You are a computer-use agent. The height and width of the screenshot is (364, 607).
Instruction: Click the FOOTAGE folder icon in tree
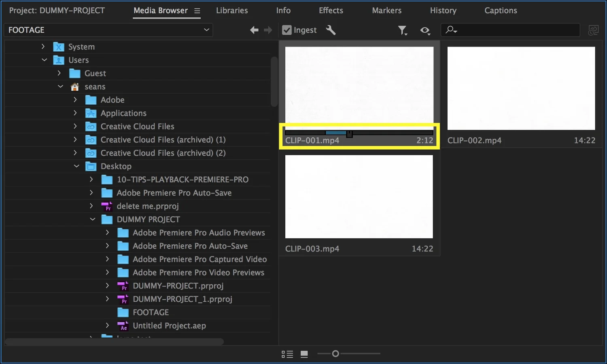click(123, 312)
